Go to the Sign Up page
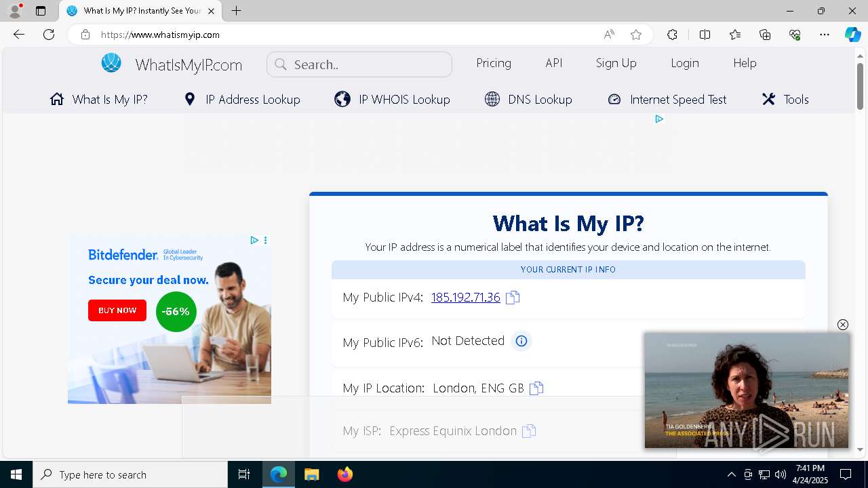 [616, 63]
